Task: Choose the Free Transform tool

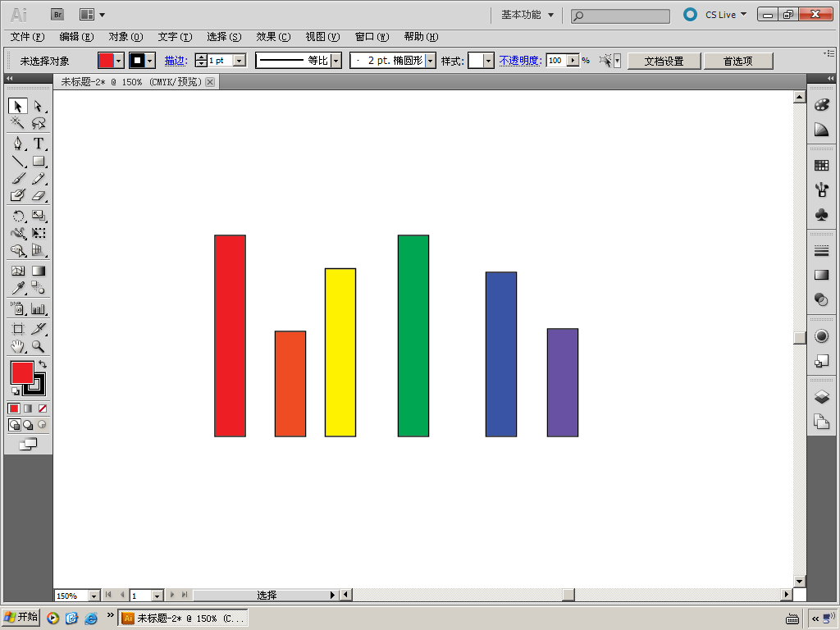Action: [38, 233]
